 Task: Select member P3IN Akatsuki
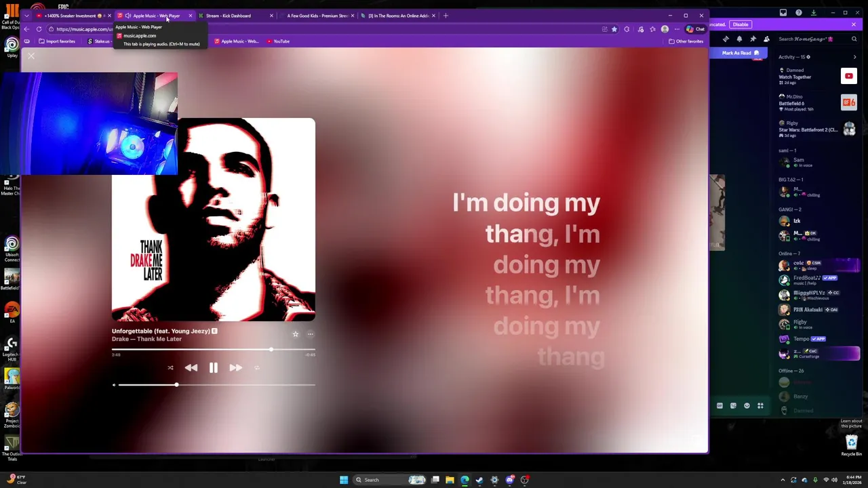click(x=818, y=310)
